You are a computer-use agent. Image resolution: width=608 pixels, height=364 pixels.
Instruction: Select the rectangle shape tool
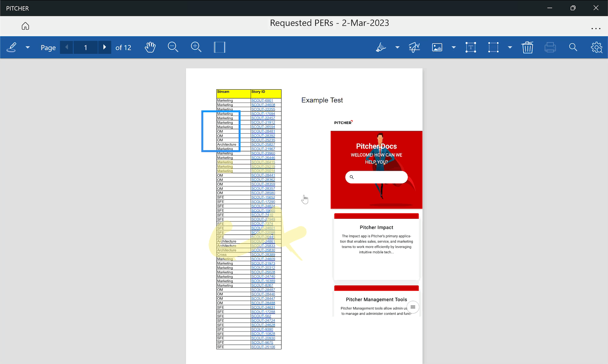pos(493,47)
